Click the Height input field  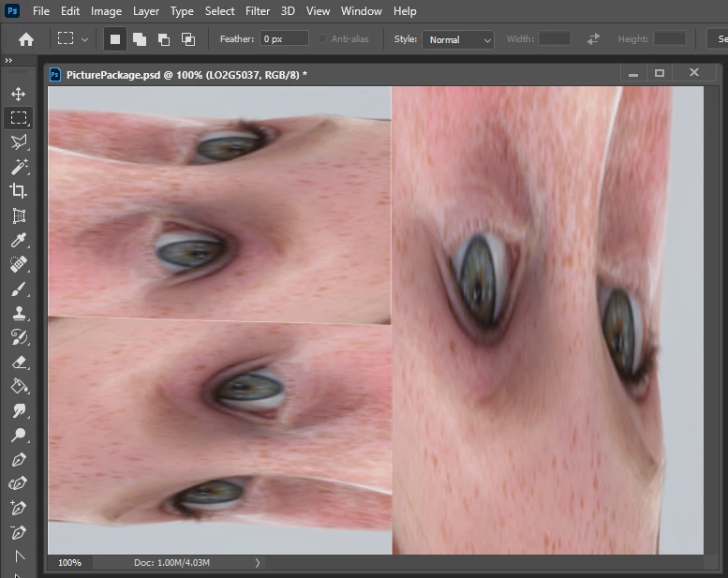[670, 39]
